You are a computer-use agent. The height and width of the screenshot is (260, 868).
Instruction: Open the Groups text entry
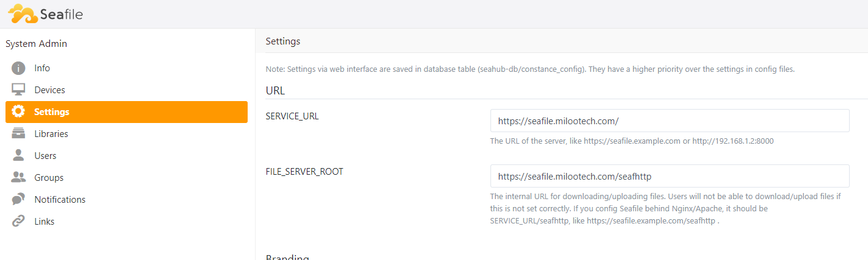click(x=49, y=178)
